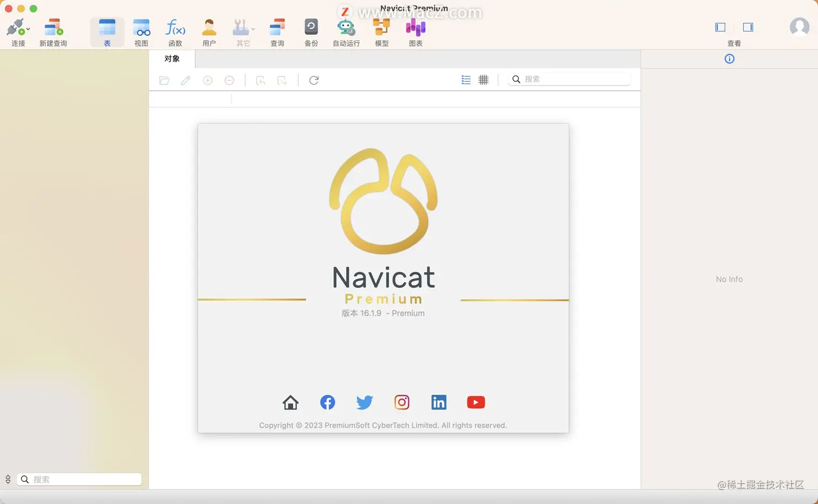Open the Twitter link icon
Screen dimensions: 818x504
click(x=365, y=402)
